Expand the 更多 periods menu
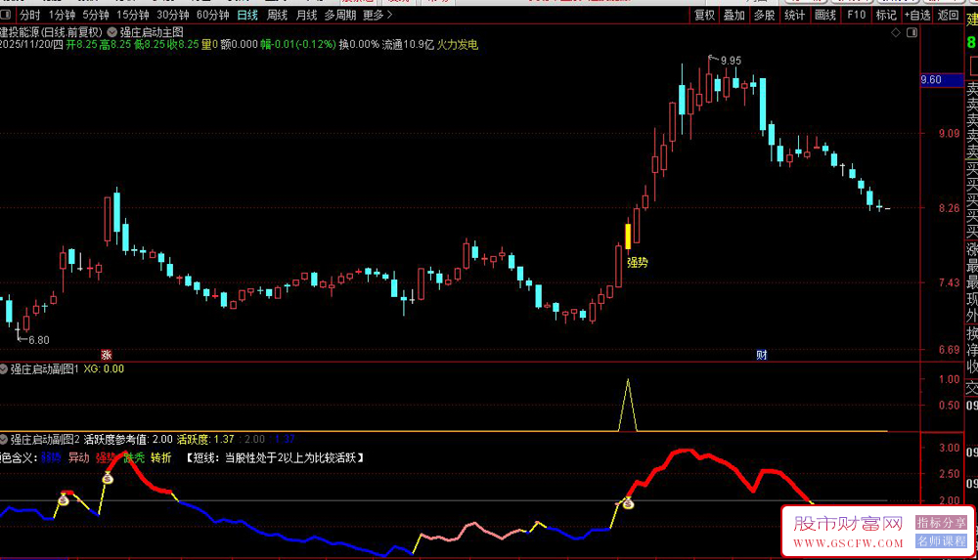The image size is (978, 560). coord(378,15)
